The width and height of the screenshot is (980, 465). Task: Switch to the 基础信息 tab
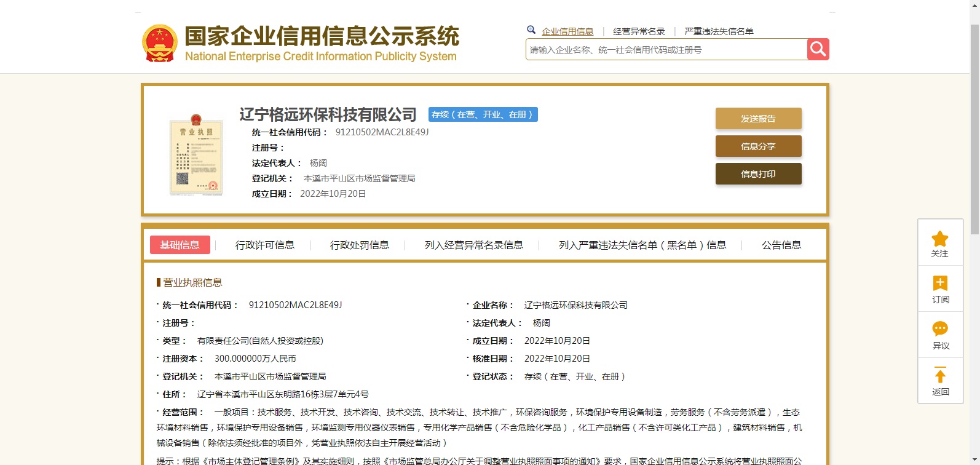click(x=180, y=245)
